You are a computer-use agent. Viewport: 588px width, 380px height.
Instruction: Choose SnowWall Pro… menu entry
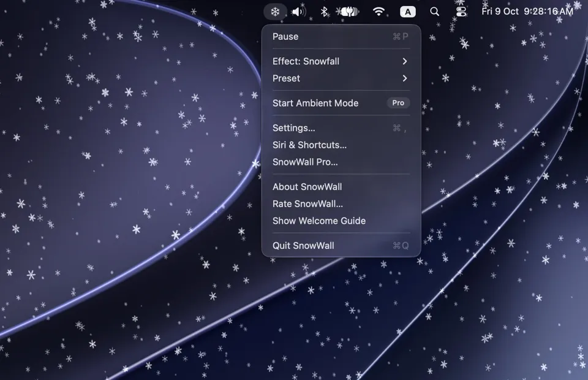[x=341, y=162]
